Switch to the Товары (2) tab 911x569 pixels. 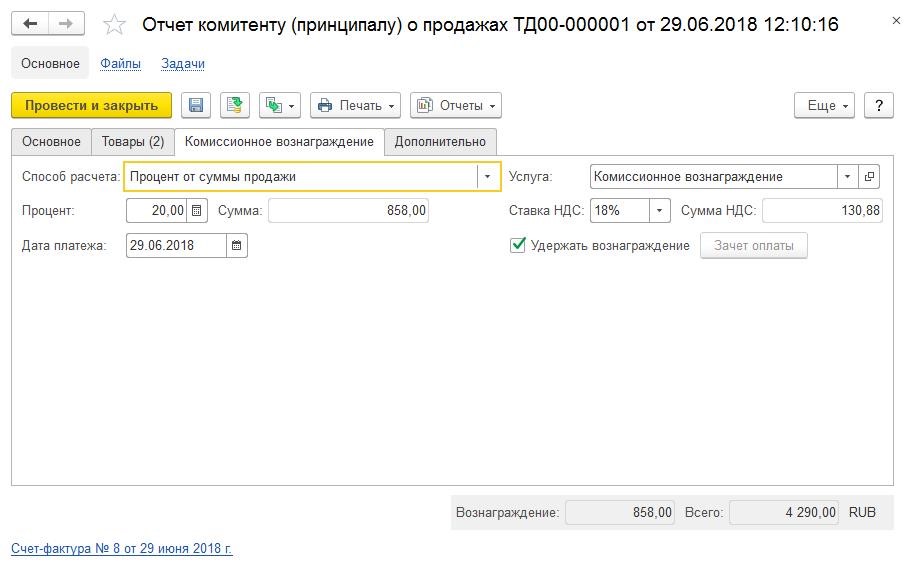tap(133, 142)
